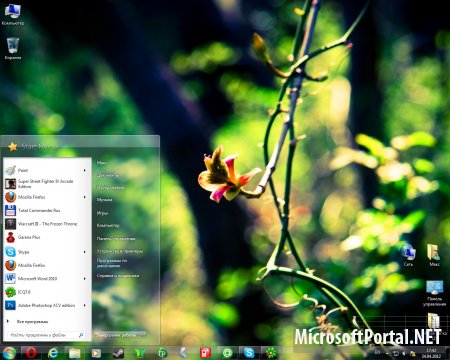Launch Adobe Photoshop from Start menu
The width and height of the screenshot is (450, 360).
click(46, 305)
